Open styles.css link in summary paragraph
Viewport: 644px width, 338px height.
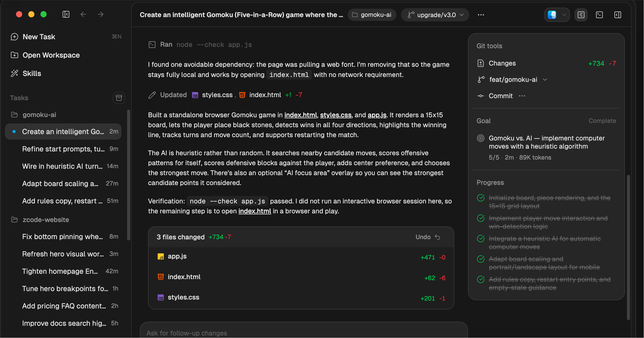pos(336,115)
